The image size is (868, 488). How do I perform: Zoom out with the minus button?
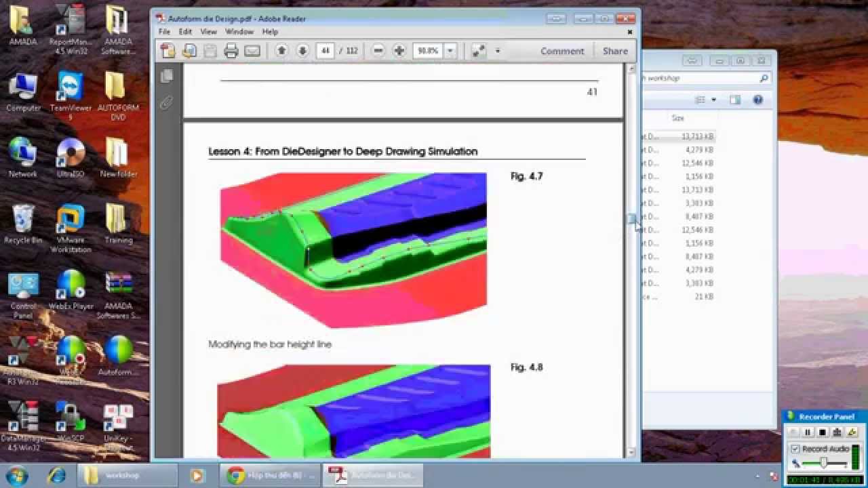click(379, 51)
